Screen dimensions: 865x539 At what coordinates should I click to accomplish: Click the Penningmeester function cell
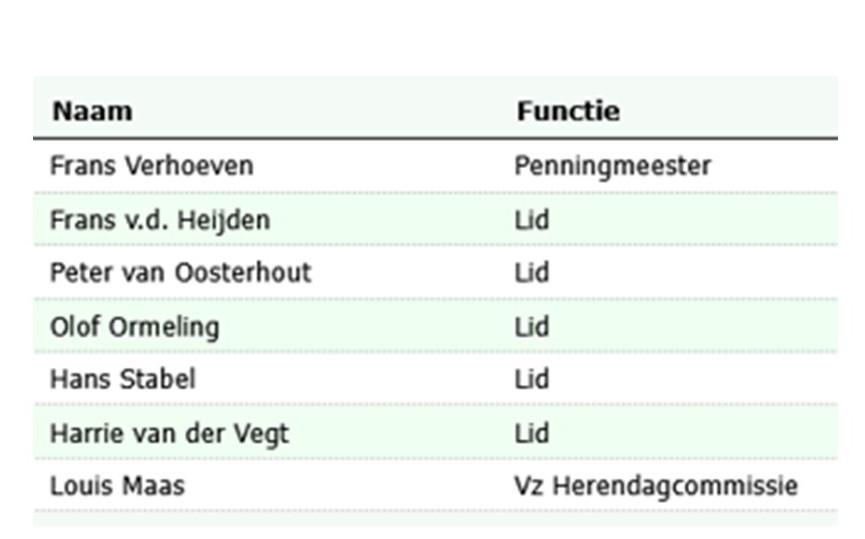click(x=612, y=166)
